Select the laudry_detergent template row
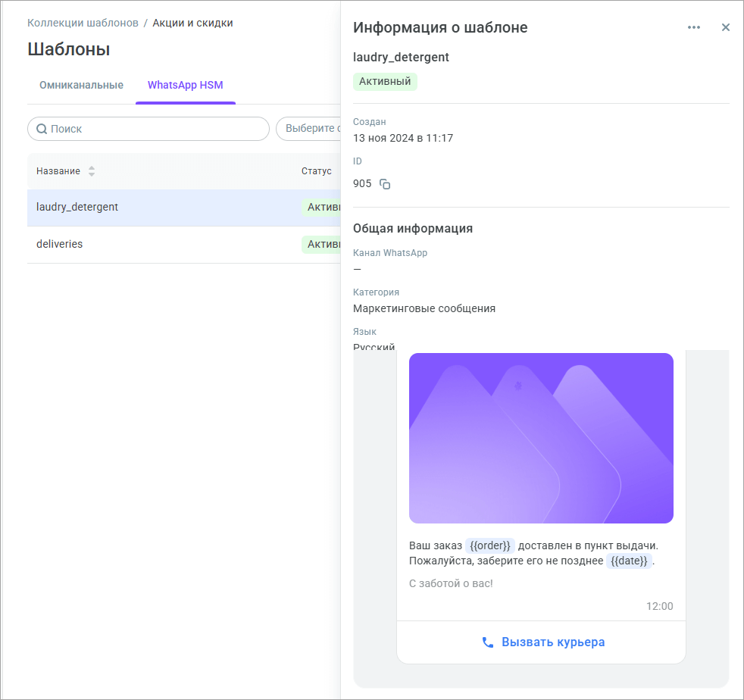 pos(183,208)
